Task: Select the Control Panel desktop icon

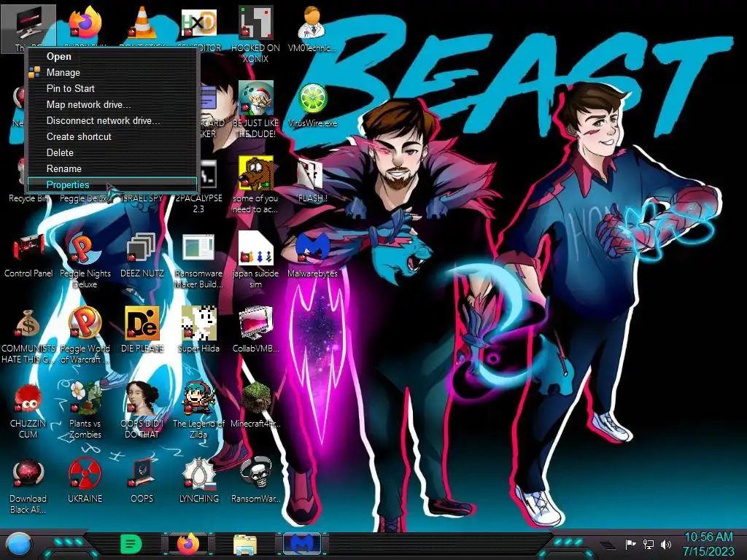Action: point(28,249)
